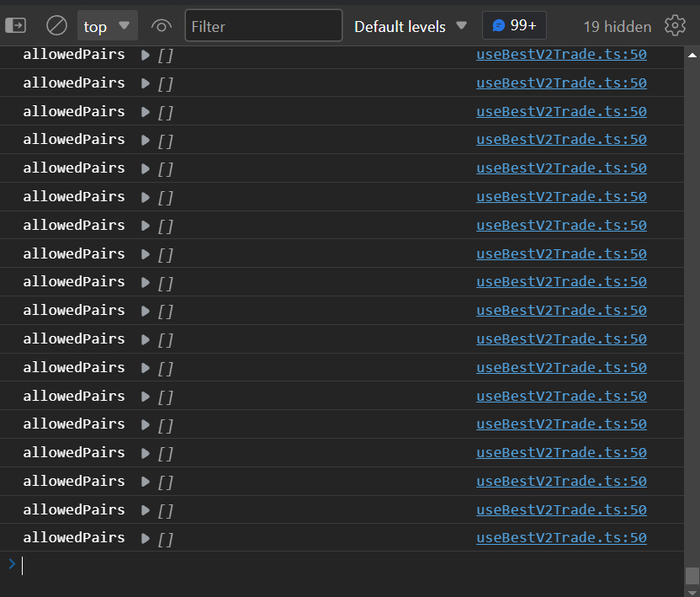Click the scrollbar up arrow
This screenshot has height=597, width=700.
pyautogui.click(x=692, y=56)
